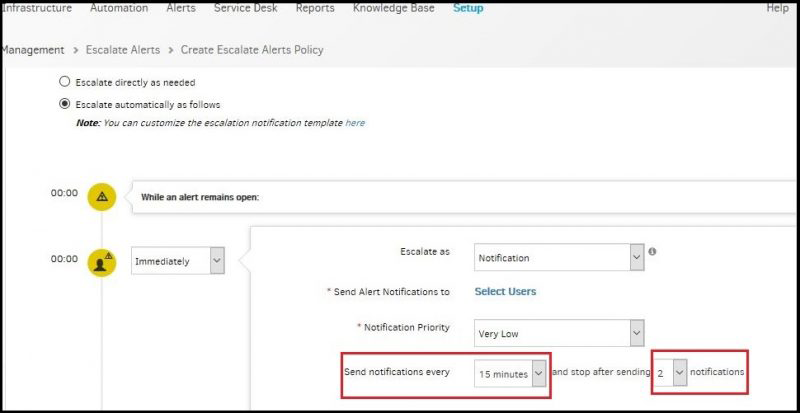Click the Select Users link

pos(506,291)
